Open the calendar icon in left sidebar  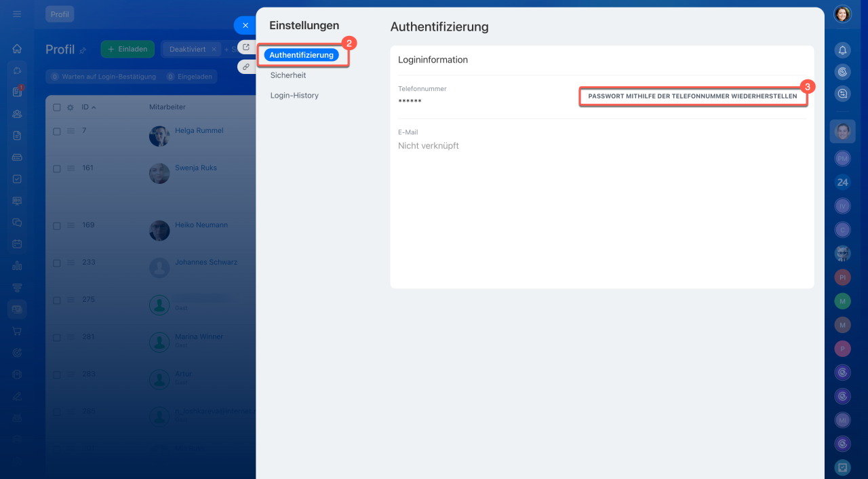(x=17, y=244)
